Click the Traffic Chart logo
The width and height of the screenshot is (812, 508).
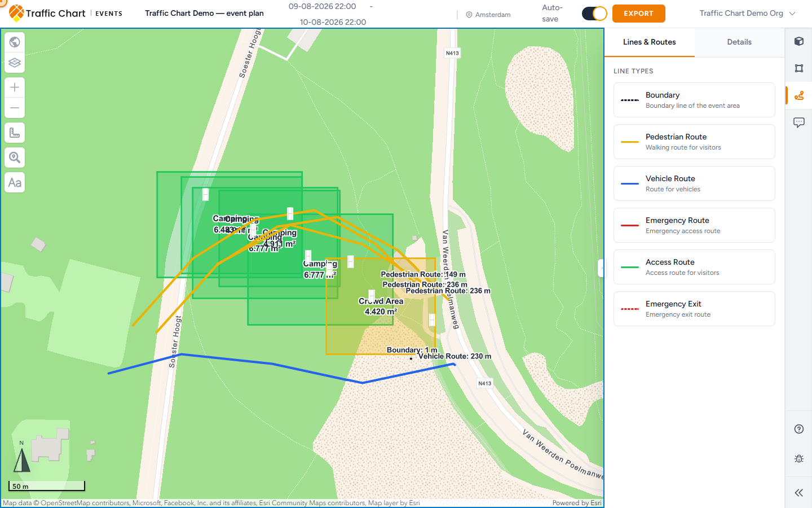[x=47, y=13]
